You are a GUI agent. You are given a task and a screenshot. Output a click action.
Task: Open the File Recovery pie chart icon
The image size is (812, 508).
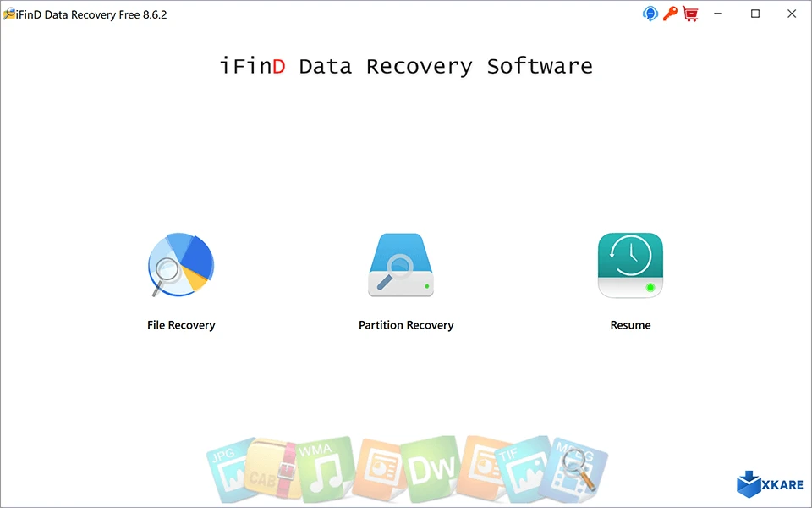(x=181, y=265)
